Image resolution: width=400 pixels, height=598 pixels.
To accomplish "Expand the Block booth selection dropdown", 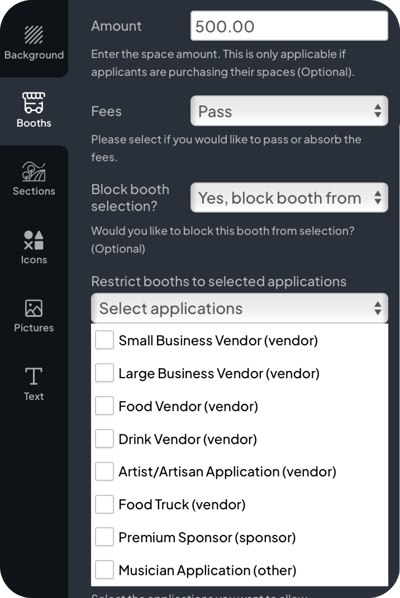I will [289, 198].
